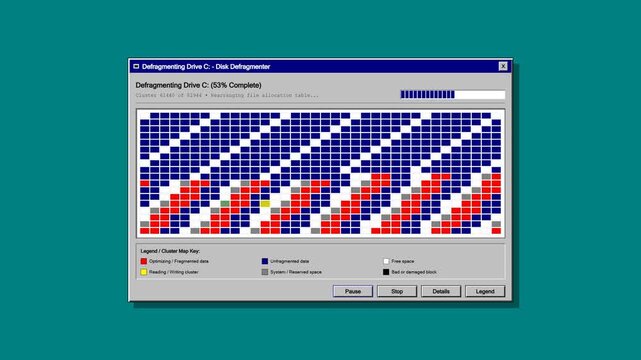
Task: Close the Disk Defragmenter window
Action: pyautogui.click(x=503, y=66)
